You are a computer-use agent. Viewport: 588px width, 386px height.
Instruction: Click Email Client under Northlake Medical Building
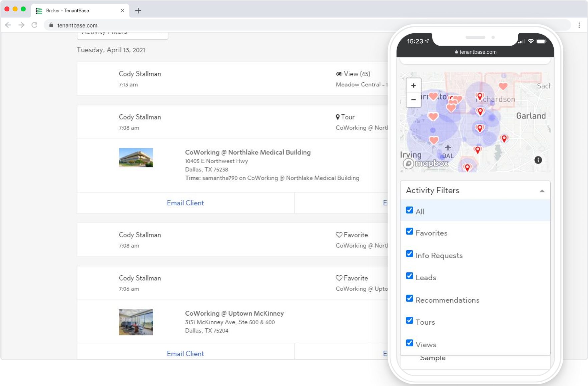(x=185, y=203)
